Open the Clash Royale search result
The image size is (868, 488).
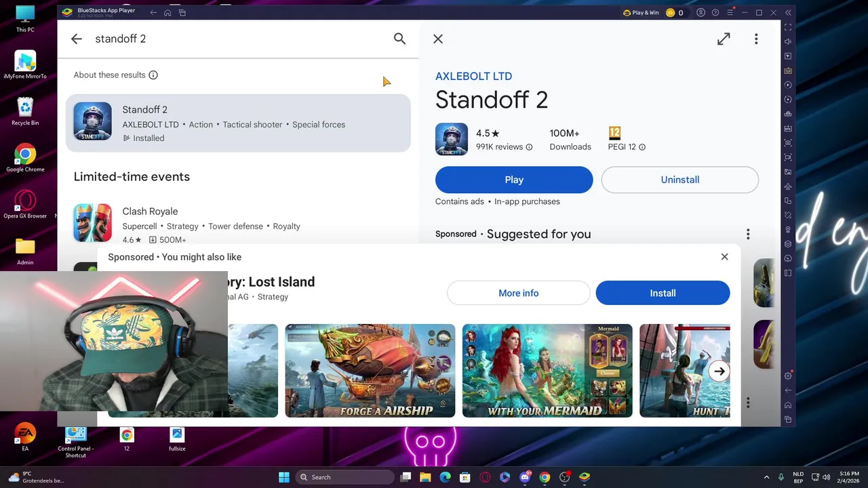[238, 224]
